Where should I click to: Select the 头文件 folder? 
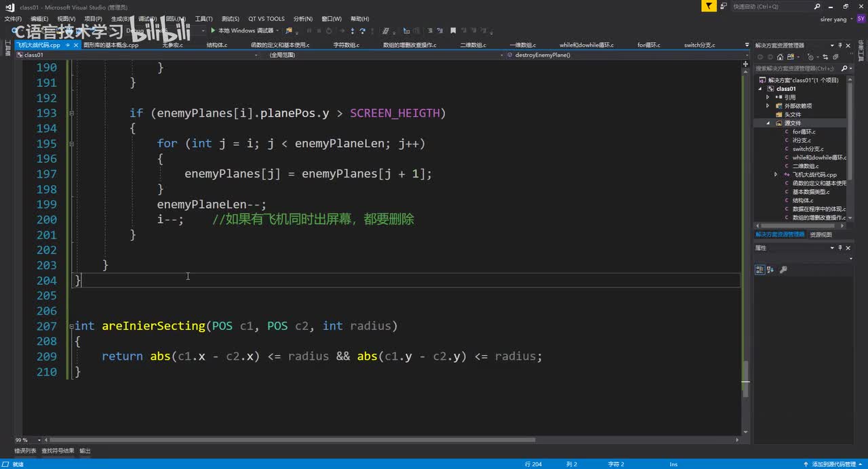click(792, 115)
